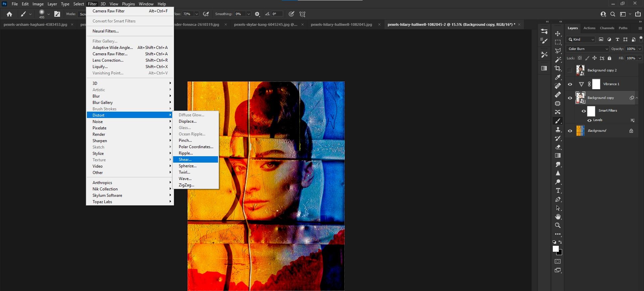Expand the layer Opacity dropdown arrow
644x291 pixels.
(640, 49)
